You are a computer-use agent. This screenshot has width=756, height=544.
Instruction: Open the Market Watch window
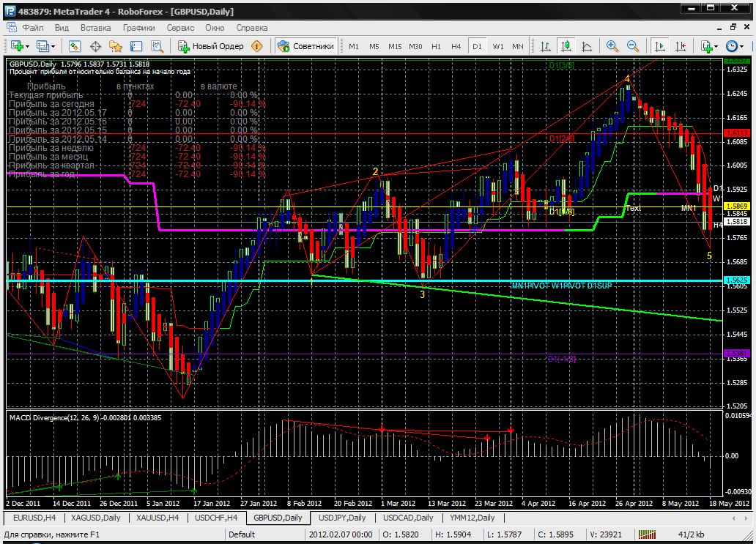74,46
